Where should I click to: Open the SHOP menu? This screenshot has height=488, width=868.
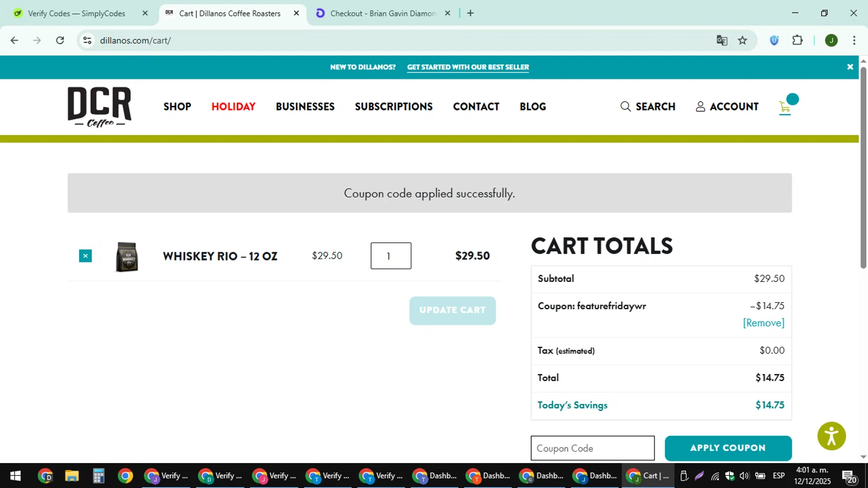click(177, 107)
